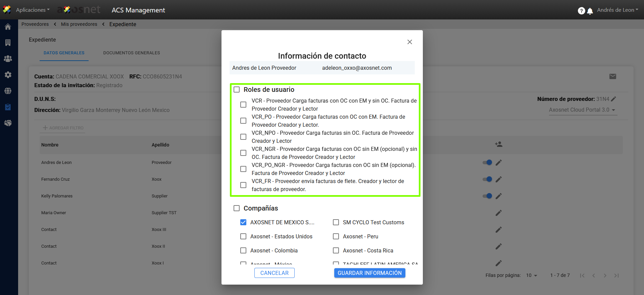
Task: Open the rows per page dropdown
Action: 532,276
